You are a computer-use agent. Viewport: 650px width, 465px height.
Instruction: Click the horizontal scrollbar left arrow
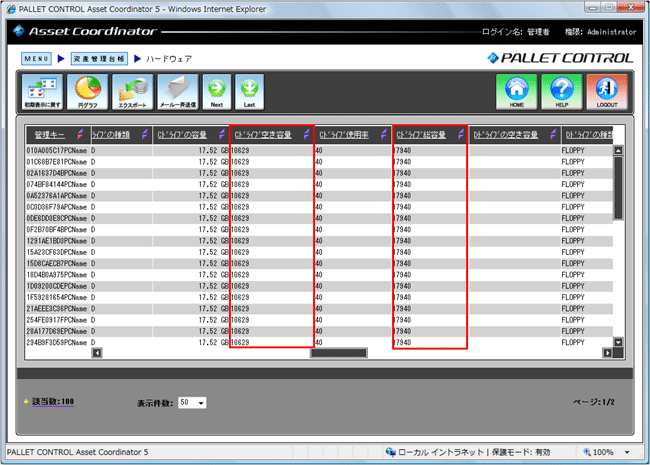tap(97, 353)
